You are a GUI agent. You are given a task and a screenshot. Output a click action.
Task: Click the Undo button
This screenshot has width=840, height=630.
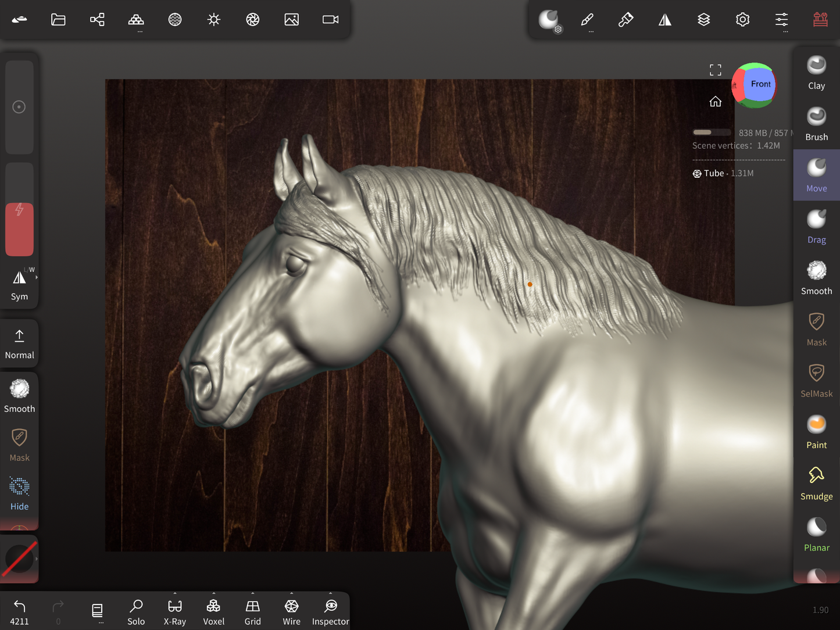click(x=19, y=612)
